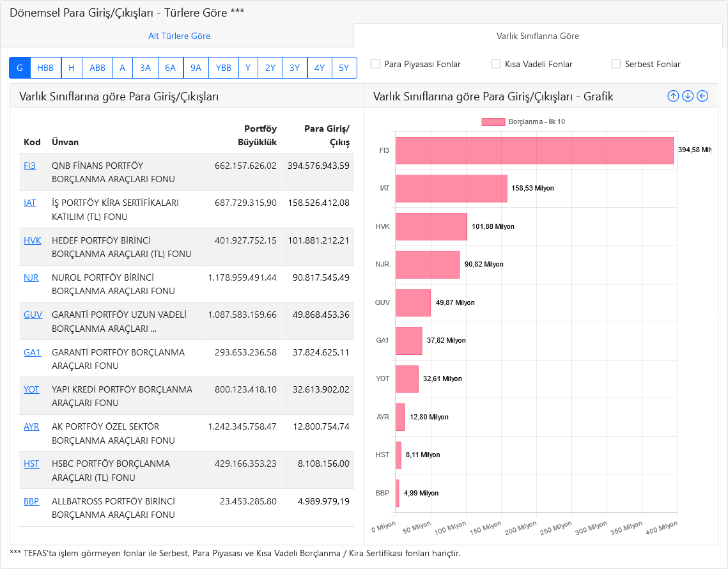728x569 pixels.
Task: Open the HST fund code link
Action: 31,464
